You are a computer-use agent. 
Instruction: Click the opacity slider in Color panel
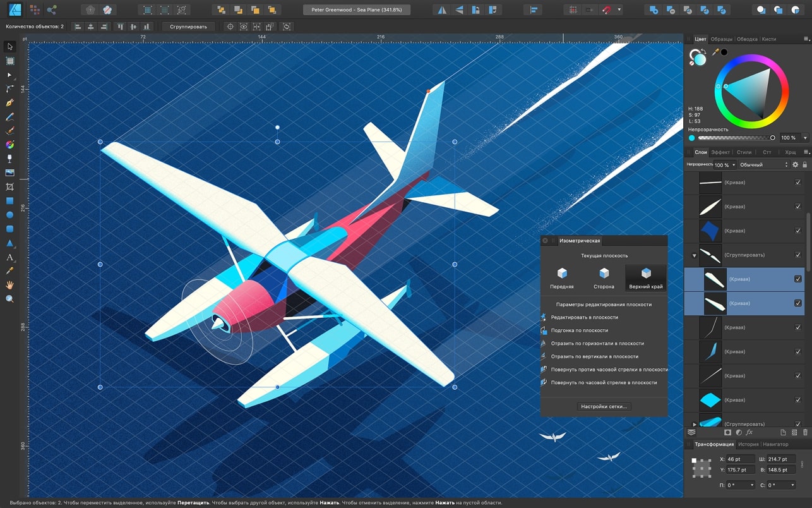point(736,138)
